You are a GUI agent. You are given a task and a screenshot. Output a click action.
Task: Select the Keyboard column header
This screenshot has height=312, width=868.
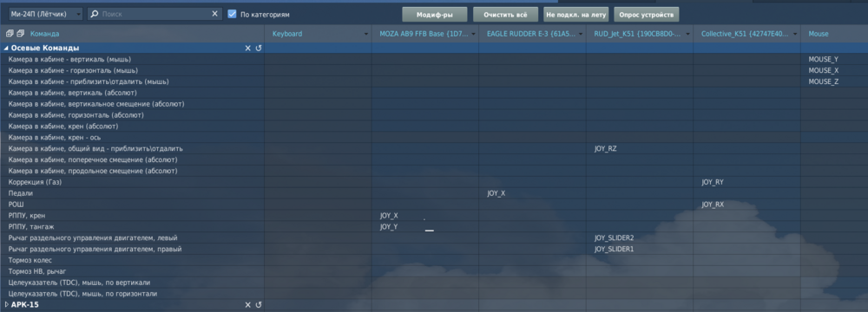(x=287, y=34)
